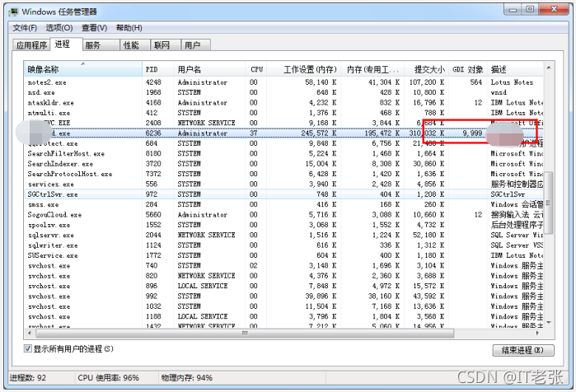Select the sqlservr.exe process

coord(284,235)
